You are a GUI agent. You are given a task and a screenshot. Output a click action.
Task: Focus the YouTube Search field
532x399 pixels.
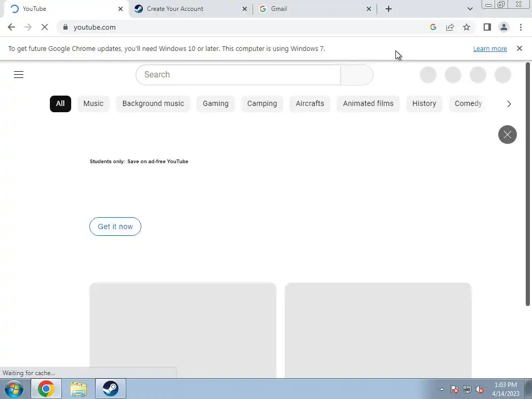(x=238, y=75)
